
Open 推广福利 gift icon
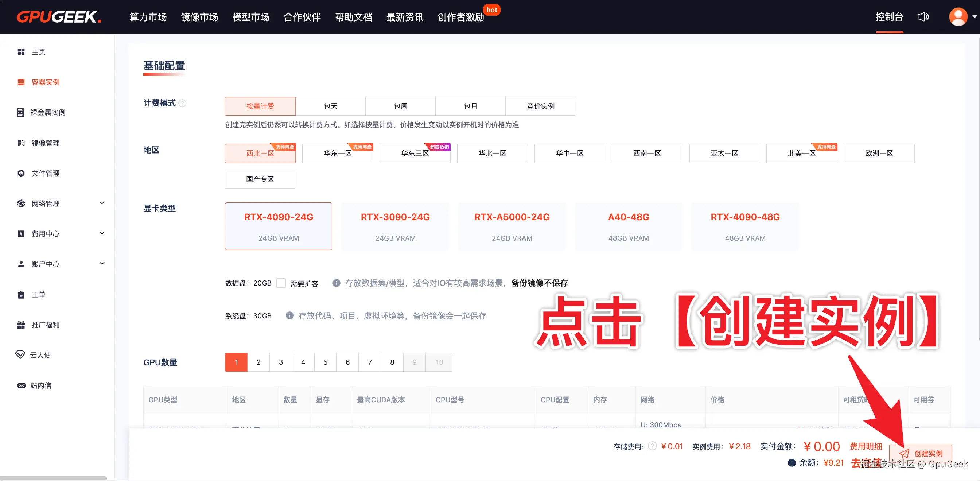(21, 325)
